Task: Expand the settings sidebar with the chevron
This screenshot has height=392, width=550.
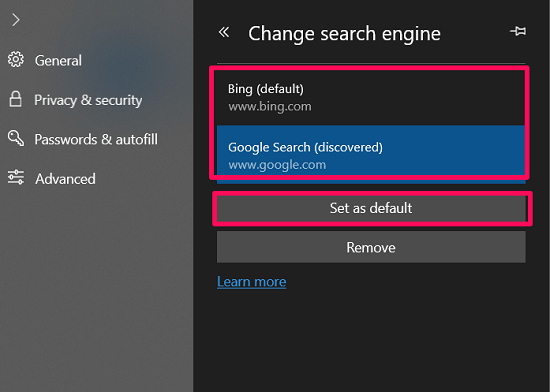Action: 16,20
